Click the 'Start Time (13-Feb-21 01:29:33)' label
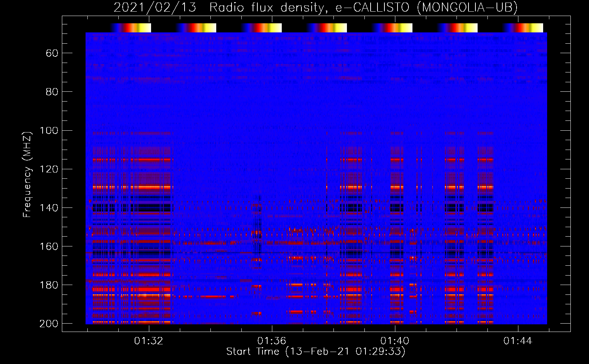 (316, 352)
